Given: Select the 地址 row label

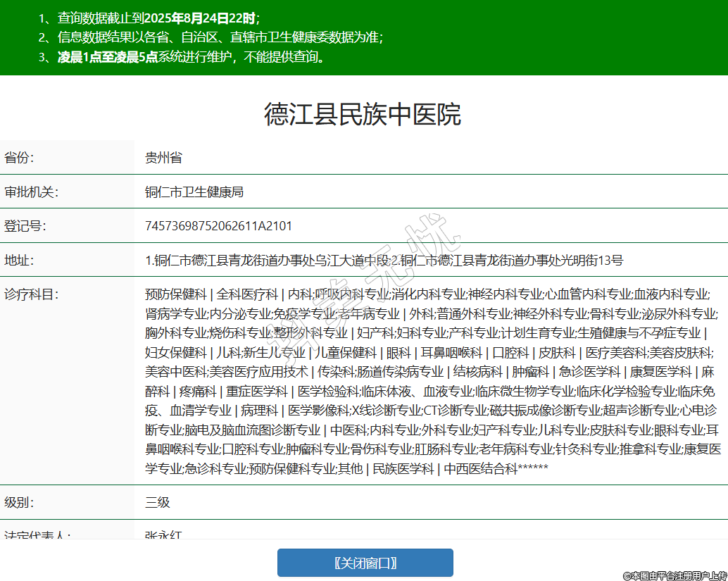Looking at the screenshot, I should (19, 260).
